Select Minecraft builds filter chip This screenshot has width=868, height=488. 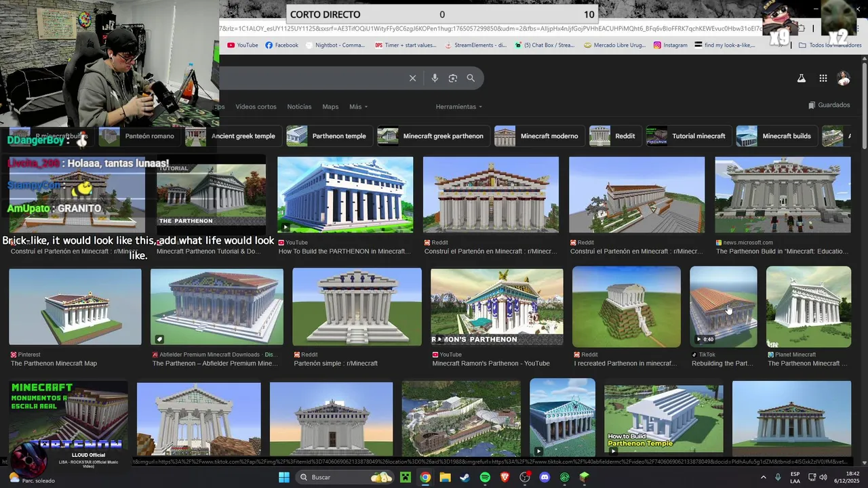pos(776,136)
